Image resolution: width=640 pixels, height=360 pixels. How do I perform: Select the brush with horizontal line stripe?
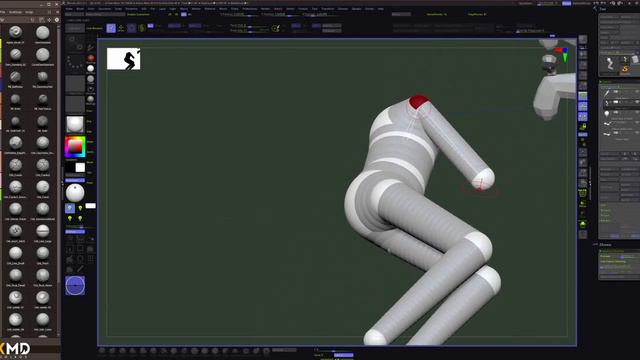click(x=42, y=231)
